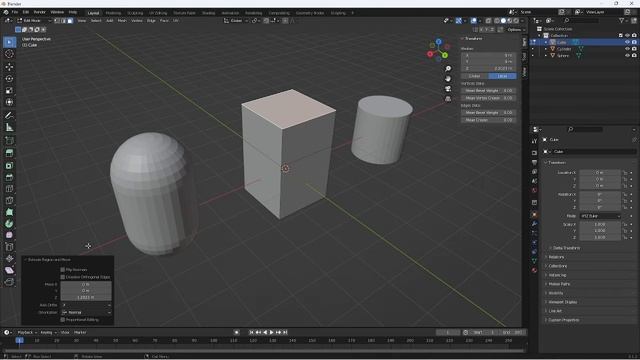Select the Extrude Region tool
Image resolution: width=640 pixels, height=360 pixels.
coord(9,153)
